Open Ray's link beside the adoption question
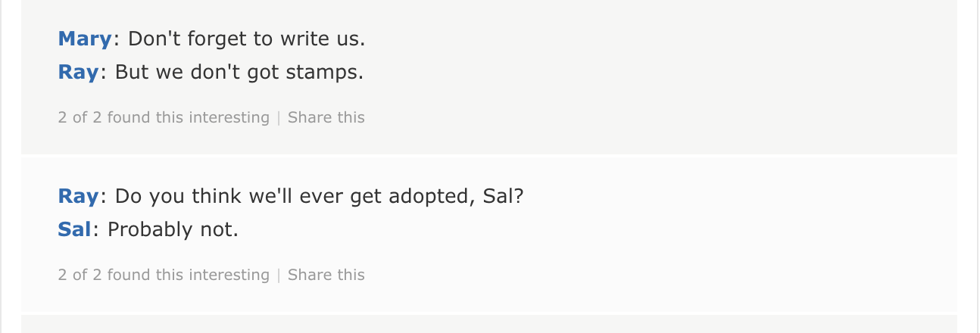Image resolution: width=980 pixels, height=333 pixels. [78, 196]
